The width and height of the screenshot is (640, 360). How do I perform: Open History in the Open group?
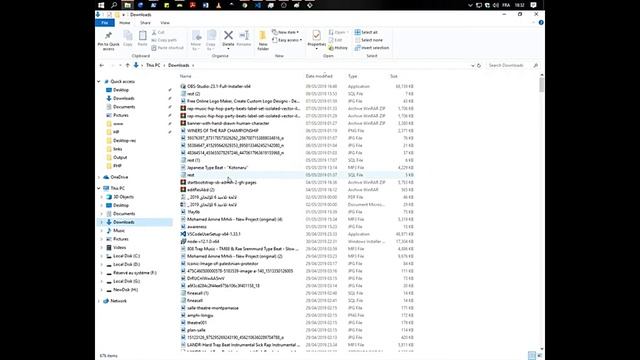tap(338, 48)
